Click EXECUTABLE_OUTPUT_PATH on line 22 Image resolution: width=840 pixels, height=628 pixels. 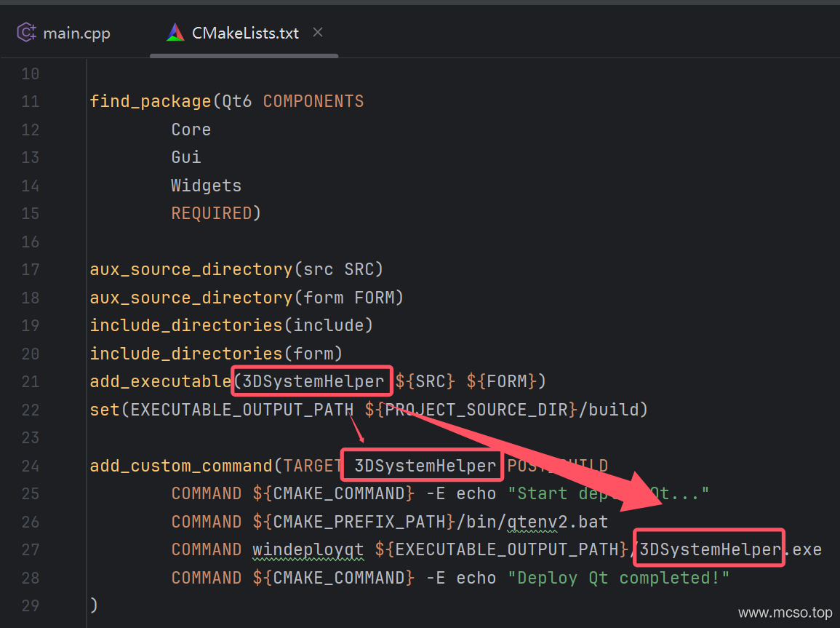[x=241, y=410]
